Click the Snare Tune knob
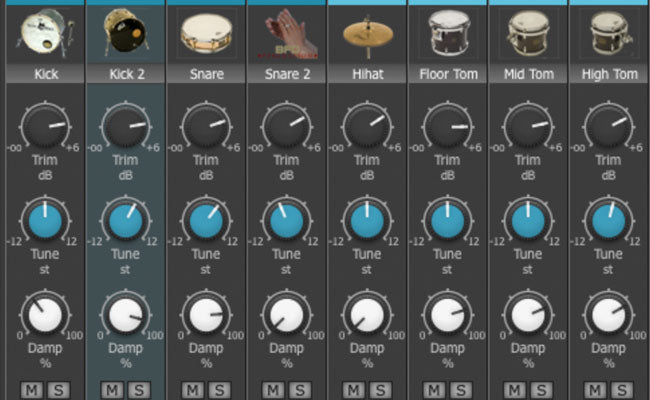 [x=206, y=220]
